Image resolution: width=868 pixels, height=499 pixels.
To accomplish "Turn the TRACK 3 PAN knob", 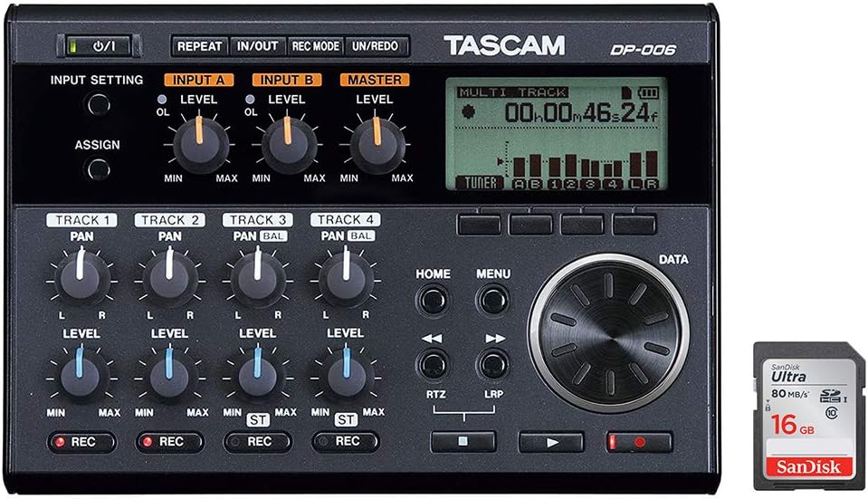I will (257, 279).
